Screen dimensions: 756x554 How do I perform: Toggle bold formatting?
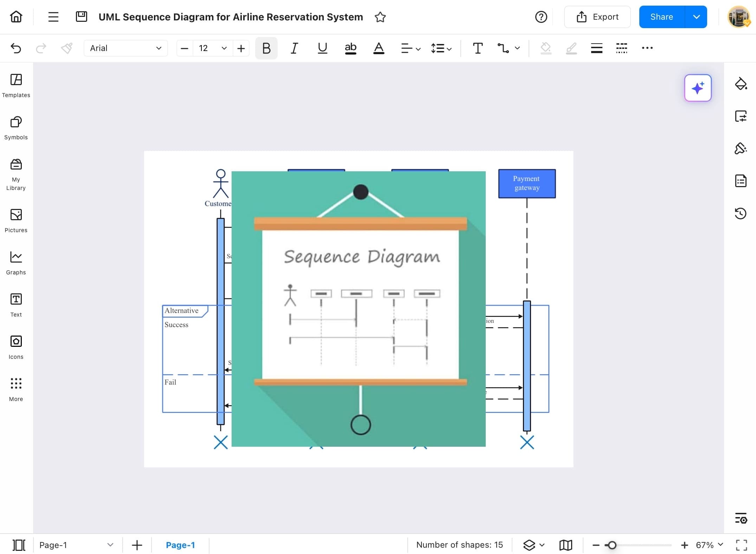tap(266, 48)
